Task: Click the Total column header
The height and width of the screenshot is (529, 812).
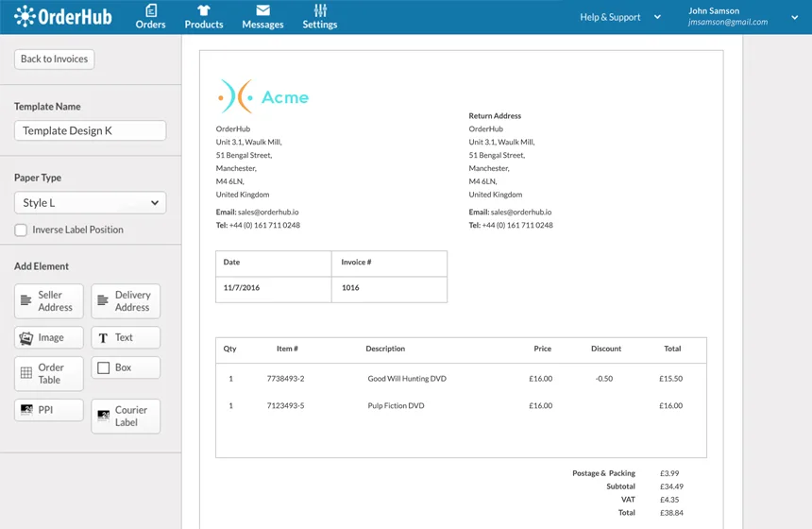Action: 672,349
